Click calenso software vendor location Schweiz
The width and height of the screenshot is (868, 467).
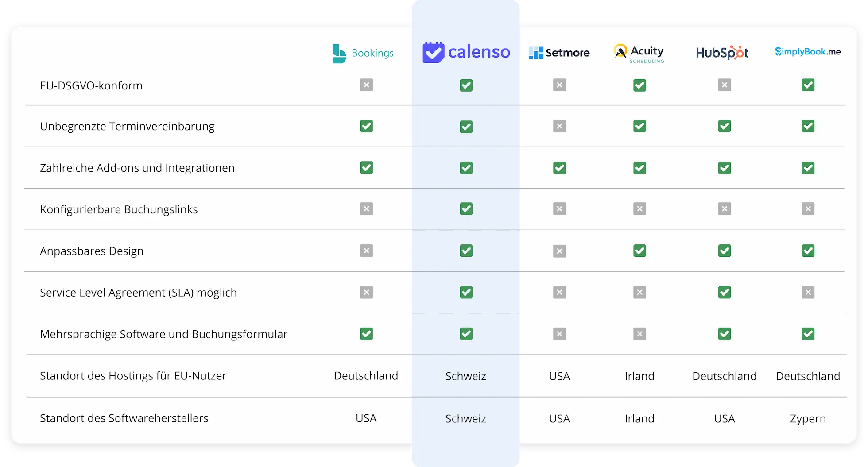click(x=466, y=419)
